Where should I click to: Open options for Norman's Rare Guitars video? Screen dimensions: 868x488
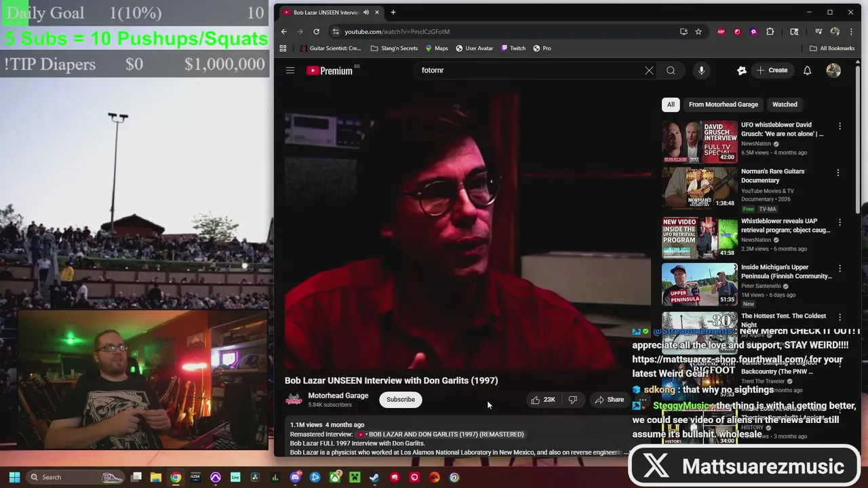click(838, 173)
